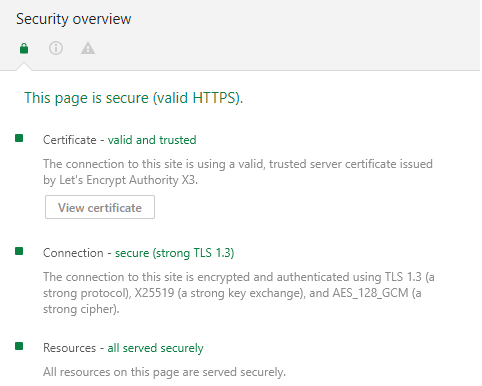Click the Security overview title
The image size is (482, 386).
(74, 19)
